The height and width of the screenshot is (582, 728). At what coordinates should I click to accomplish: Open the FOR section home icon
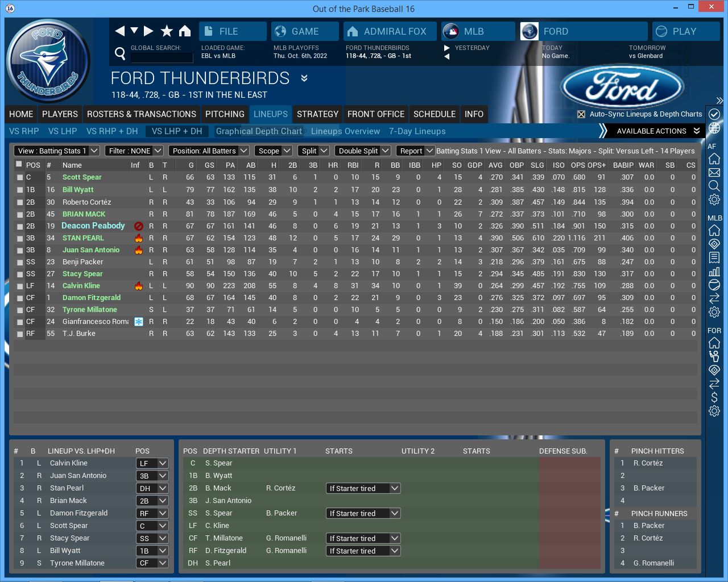click(714, 343)
